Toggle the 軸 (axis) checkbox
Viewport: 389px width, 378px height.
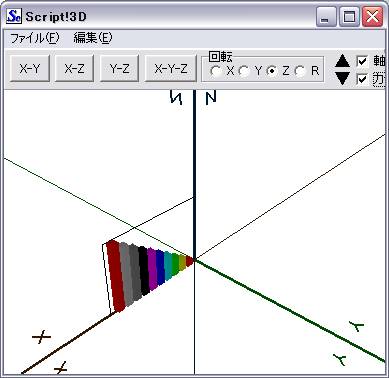(362, 61)
